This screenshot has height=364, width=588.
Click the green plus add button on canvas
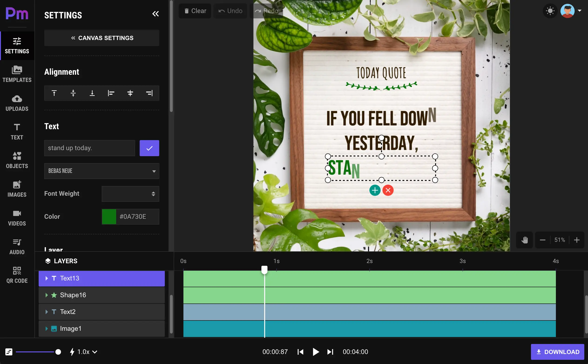click(x=375, y=190)
